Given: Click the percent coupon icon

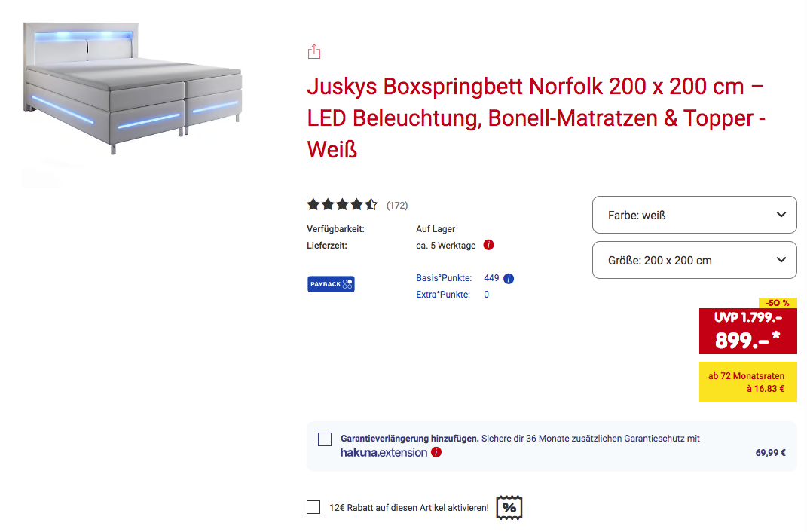Looking at the screenshot, I should click(x=509, y=508).
